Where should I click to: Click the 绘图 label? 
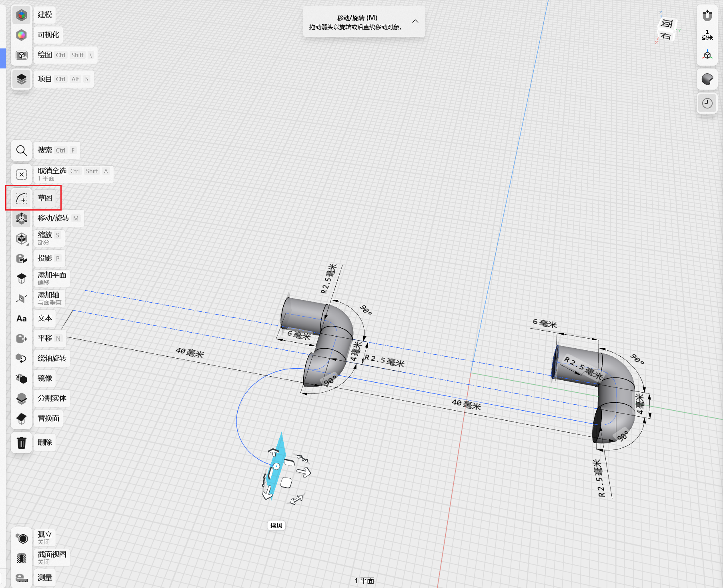coord(66,55)
